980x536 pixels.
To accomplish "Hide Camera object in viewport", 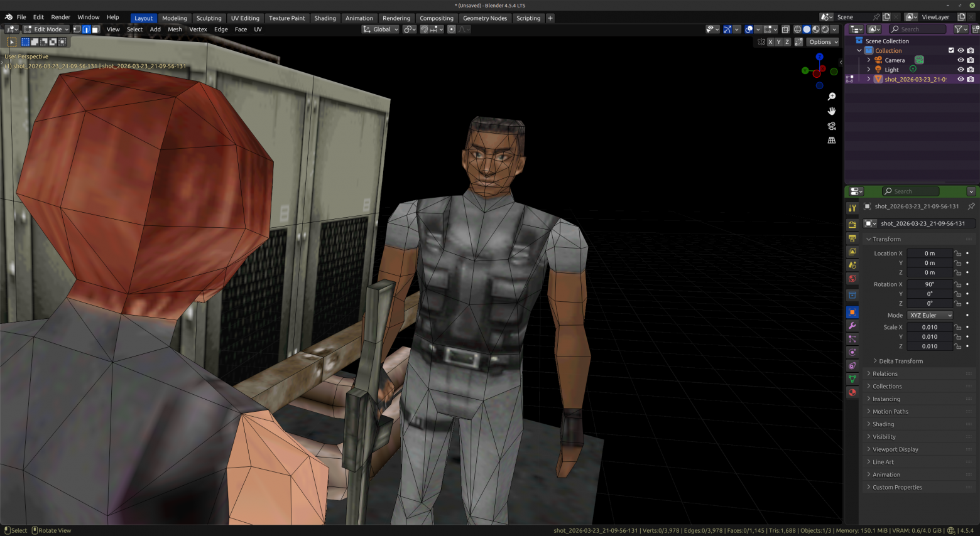I will point(961,60).
